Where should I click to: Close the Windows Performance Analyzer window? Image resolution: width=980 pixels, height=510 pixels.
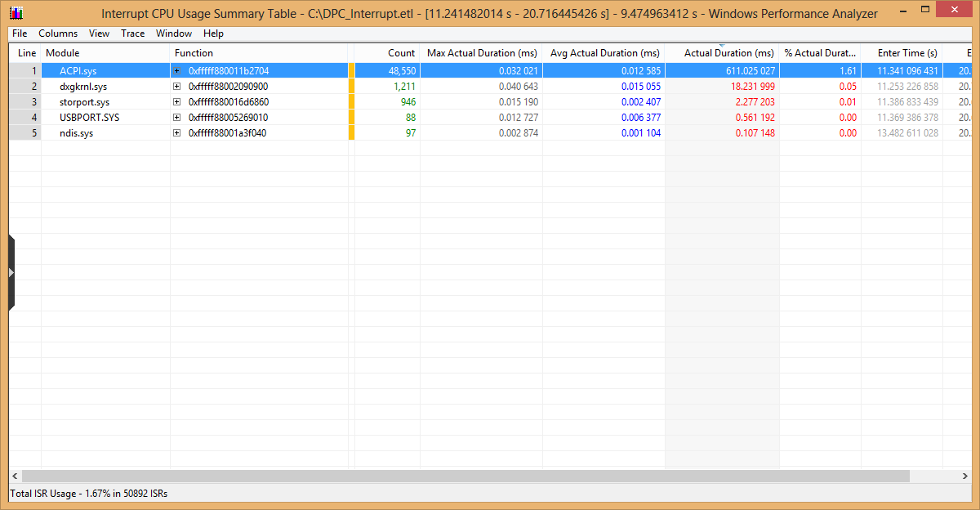tap(955, 10)
